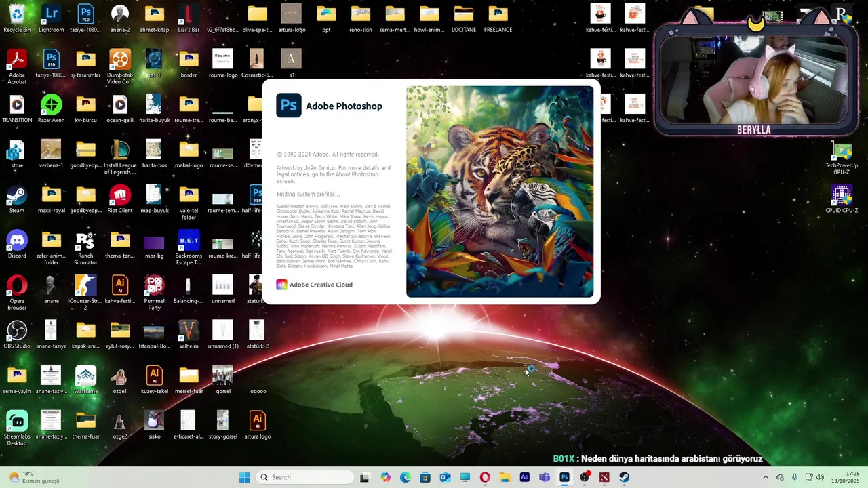The image size is (868, 488).
Task: Switch to Photoshop on the taskbar
Action: click(564, 477)
